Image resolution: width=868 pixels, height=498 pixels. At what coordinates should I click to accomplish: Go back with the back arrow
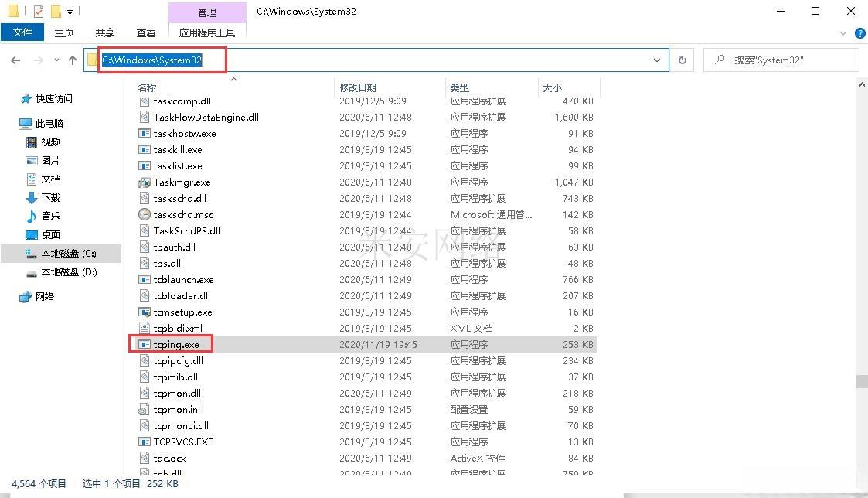tap(15, 60)
